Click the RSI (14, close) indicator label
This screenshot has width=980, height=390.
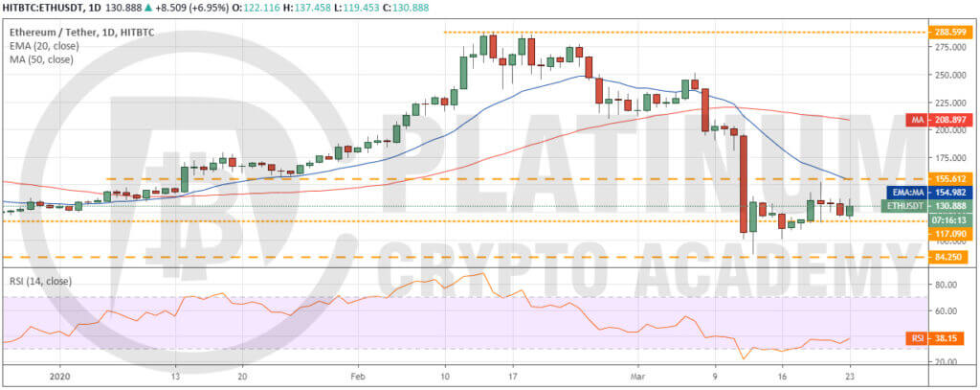38,282
